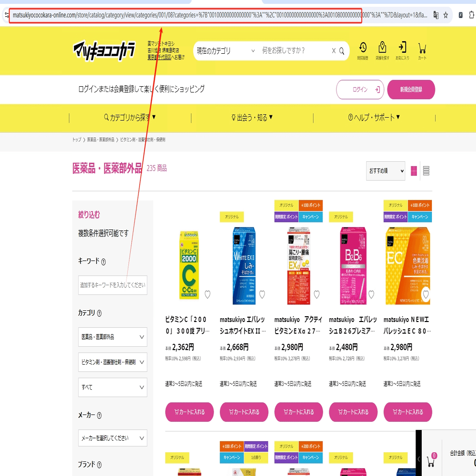476x476 pixels.
Task: Favorite the NEWエバレッシュEC heart
Action: pyautogui.click(x=426, y=294)
